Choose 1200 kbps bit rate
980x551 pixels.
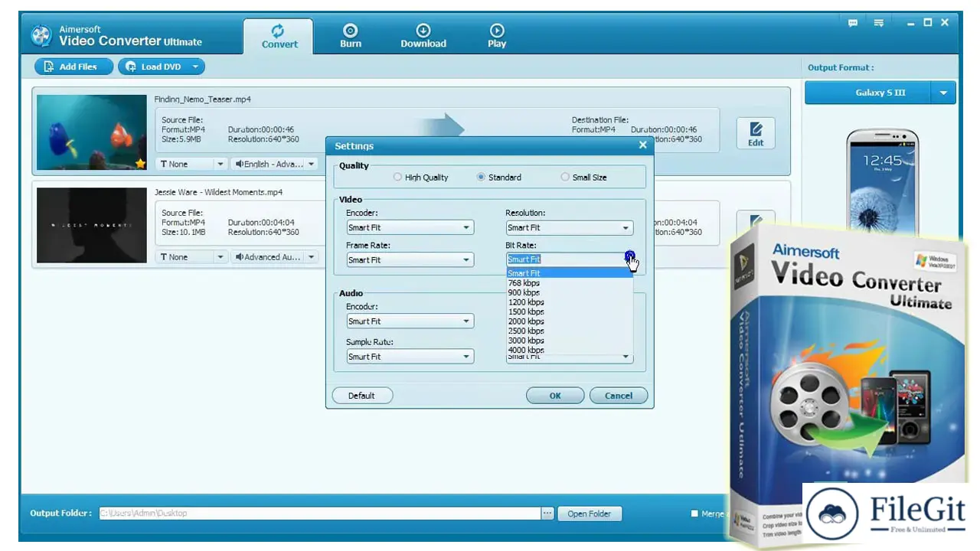(x=569, y=302)
